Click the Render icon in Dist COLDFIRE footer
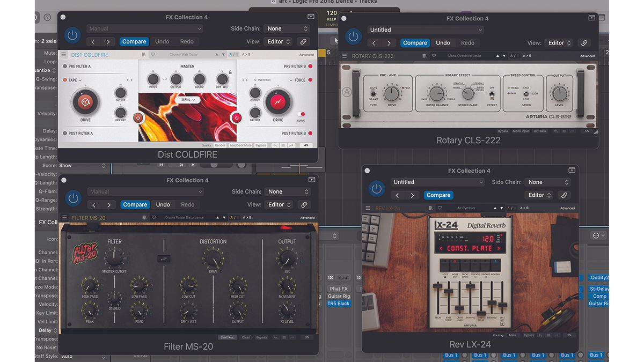Image resolution: width=644 pixels, height=362 pixels. pyautogui.click(x=219, y=145)
